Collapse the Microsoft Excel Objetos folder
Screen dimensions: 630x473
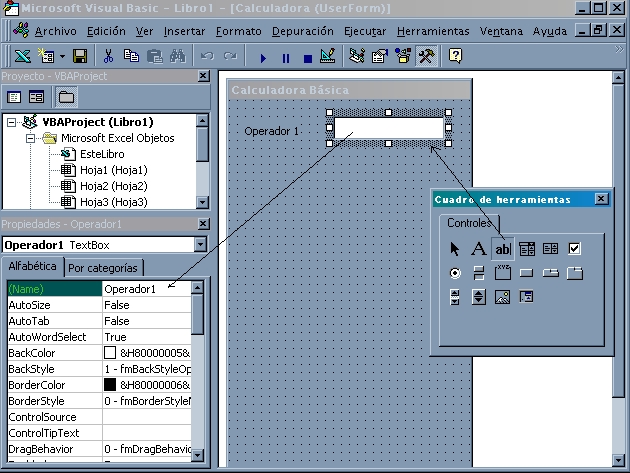[32, 138]
